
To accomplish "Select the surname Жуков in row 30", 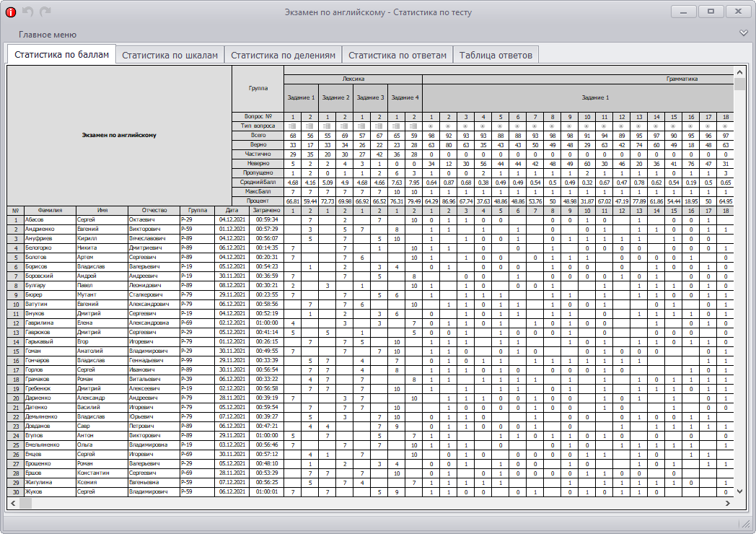I will [x=34, y=491].
